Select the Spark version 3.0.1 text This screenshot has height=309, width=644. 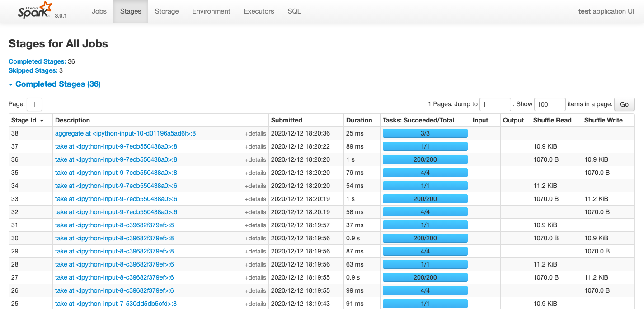point(61,15)
